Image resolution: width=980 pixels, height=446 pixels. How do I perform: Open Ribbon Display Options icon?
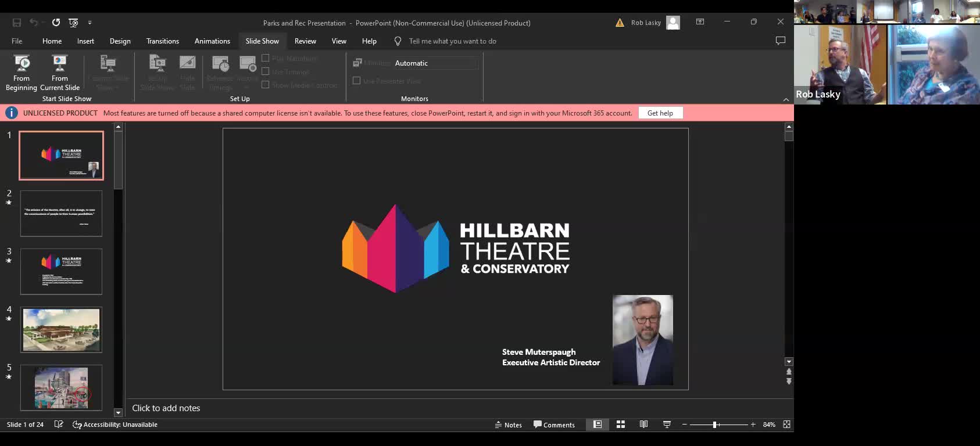(x=700, y=22)
